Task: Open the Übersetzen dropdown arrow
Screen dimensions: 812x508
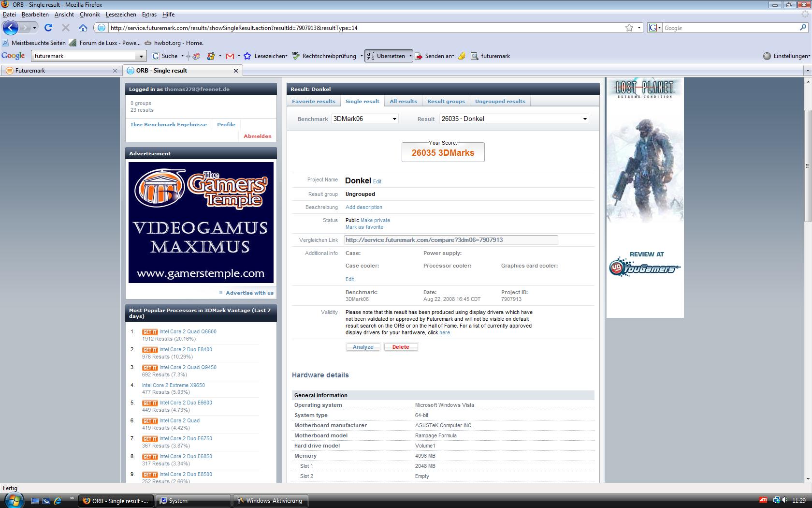Action: point(410,56)
